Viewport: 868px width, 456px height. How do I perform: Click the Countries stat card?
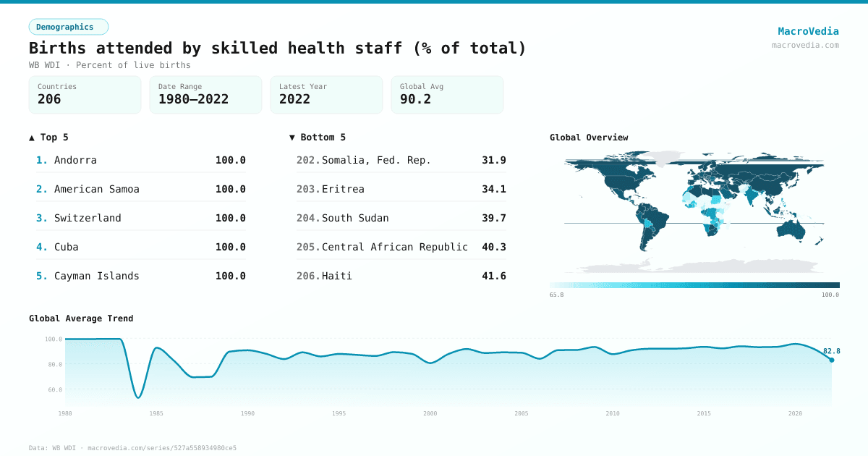85,94
